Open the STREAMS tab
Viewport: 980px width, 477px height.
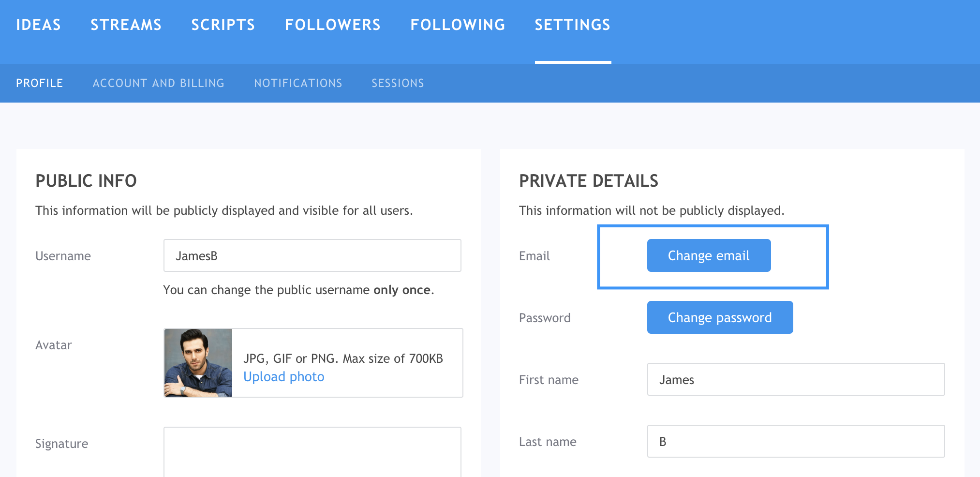coord(126,25)
